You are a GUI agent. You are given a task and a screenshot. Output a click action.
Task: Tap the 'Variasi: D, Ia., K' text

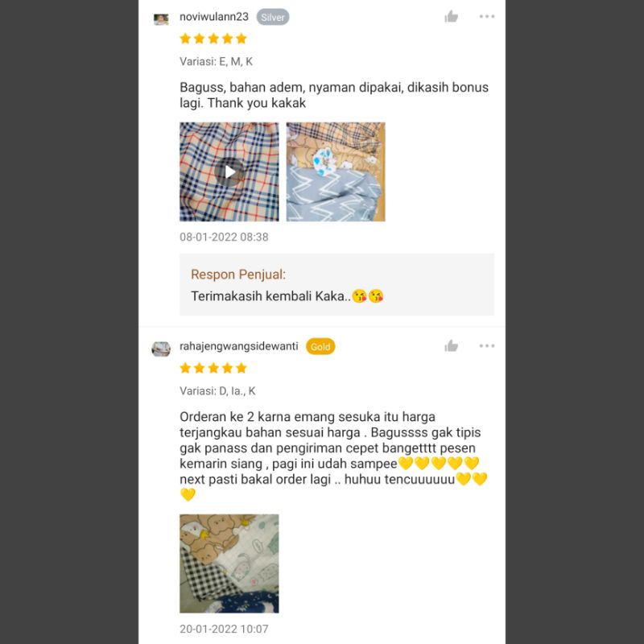click(x=217, y=391)
